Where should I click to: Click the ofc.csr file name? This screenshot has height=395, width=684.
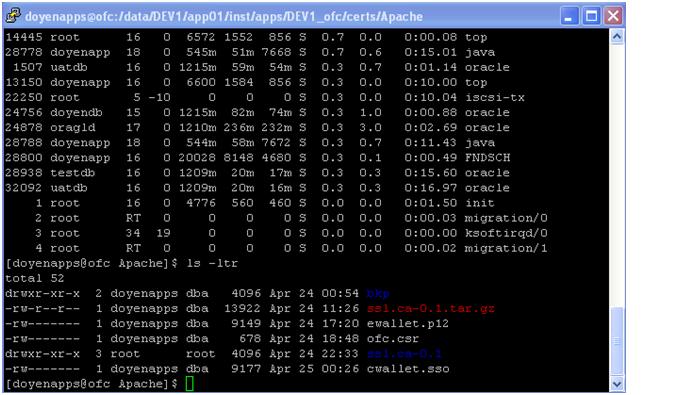tap(393, 339)
